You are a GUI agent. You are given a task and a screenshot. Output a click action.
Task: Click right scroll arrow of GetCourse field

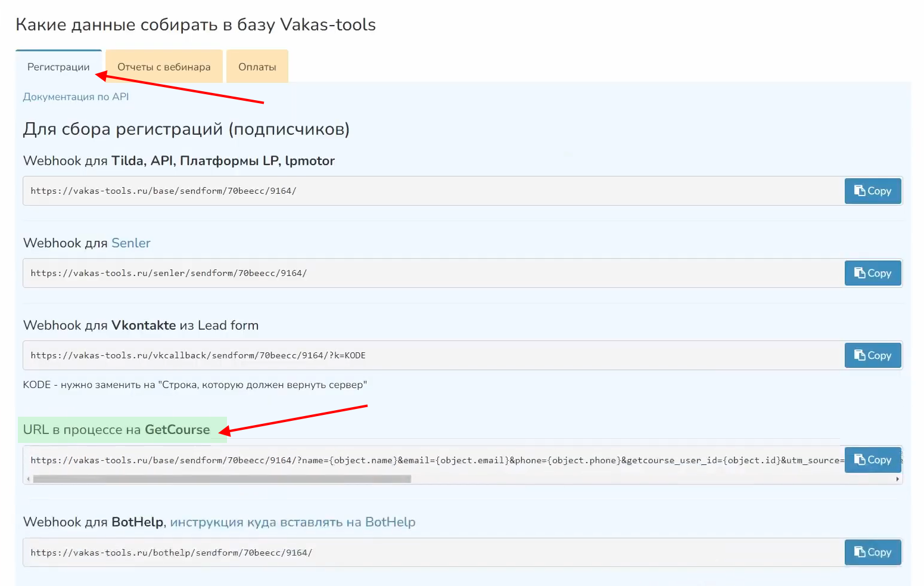pos(897,479)
